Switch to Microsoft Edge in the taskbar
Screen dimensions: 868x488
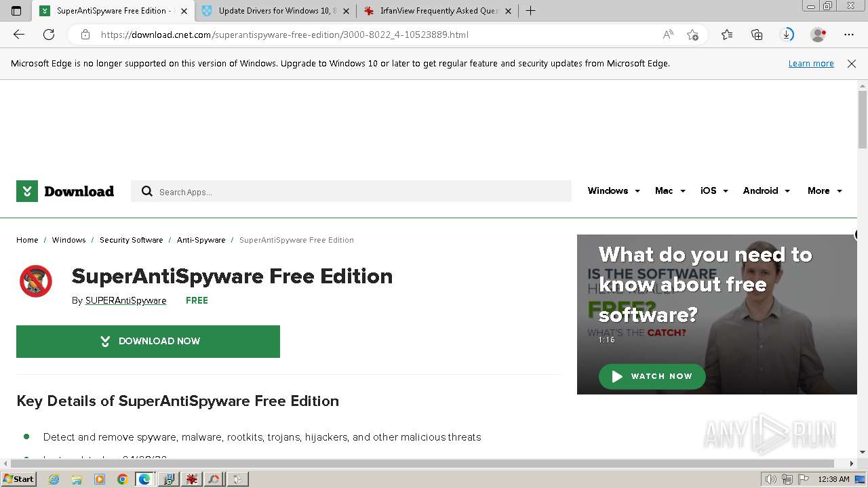144,479
